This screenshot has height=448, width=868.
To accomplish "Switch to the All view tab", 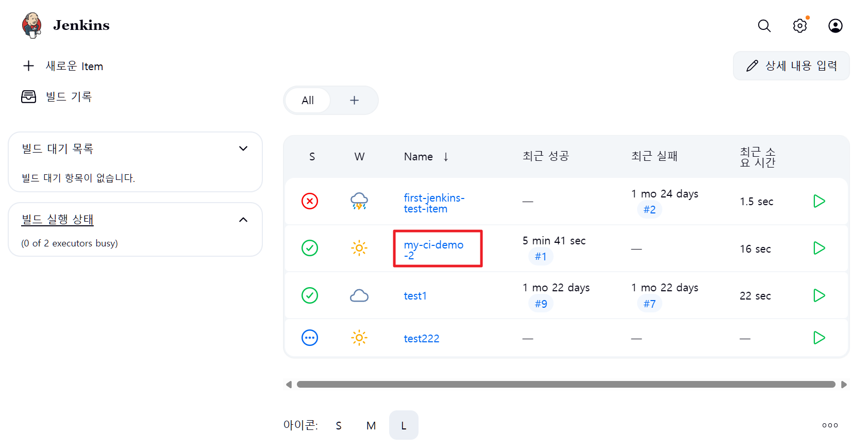I will point(308,101).
